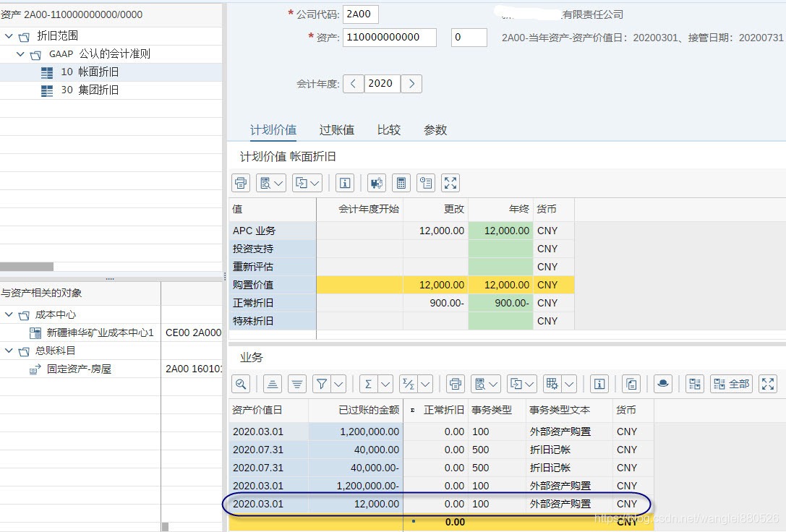Click the 已过账的金额 column header
Screen dimensions: 786x532
[356, 411]
